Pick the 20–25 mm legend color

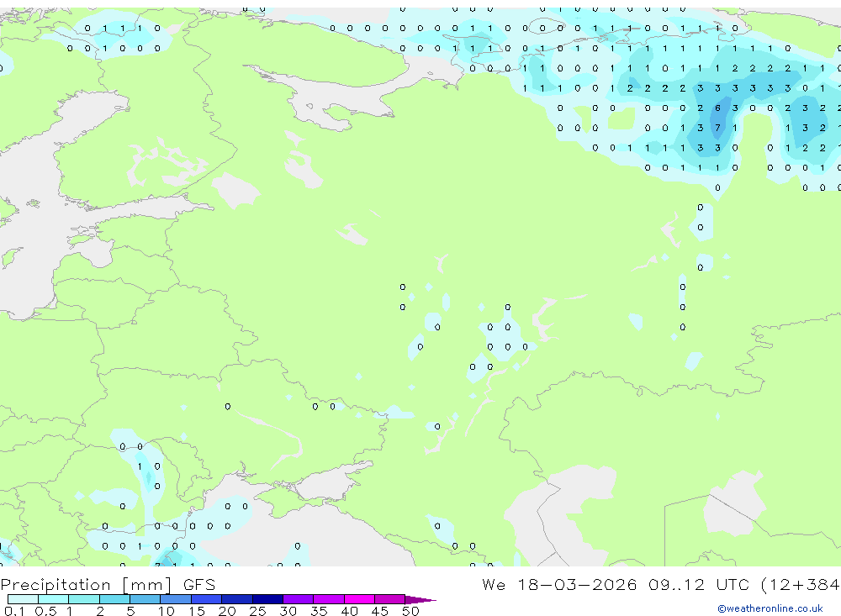[x=237, y=599]
